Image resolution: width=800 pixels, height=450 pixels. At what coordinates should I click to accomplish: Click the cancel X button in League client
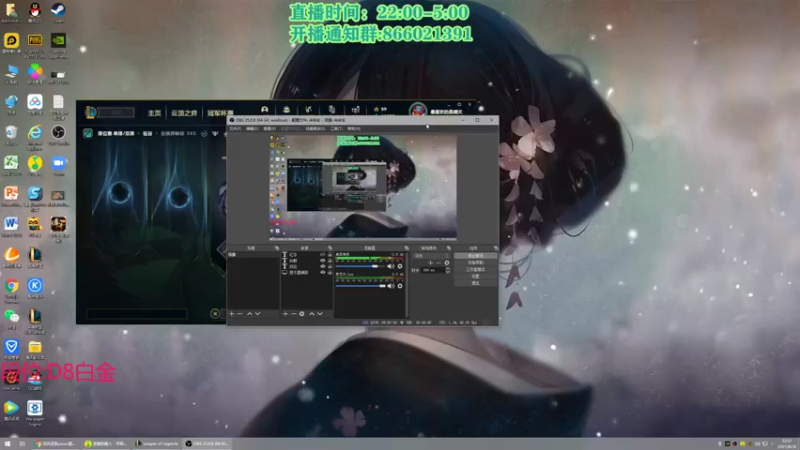(x=215, y=314)
